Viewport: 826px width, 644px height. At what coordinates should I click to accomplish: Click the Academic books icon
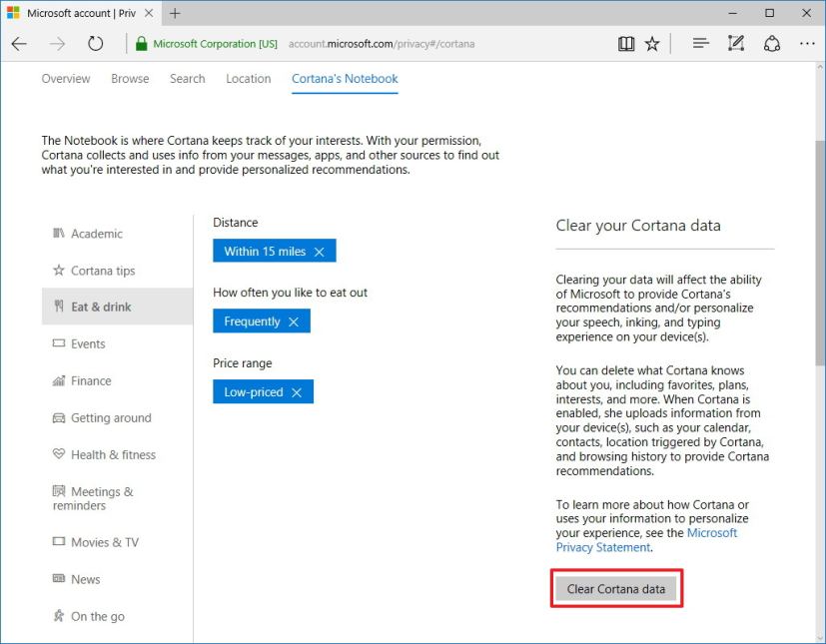(59, 233)
